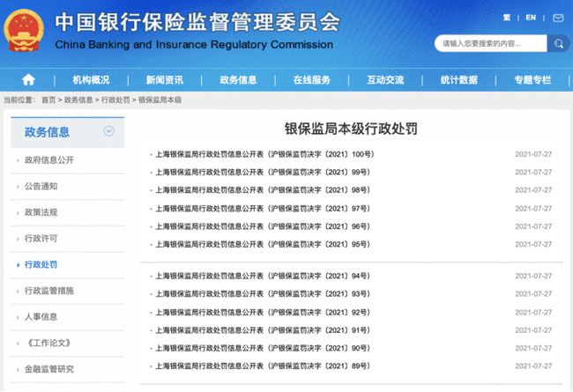This screenshot has width=573, height=392.
Task: Open penalty notice 〔2021〕98号
Action: 263,190
